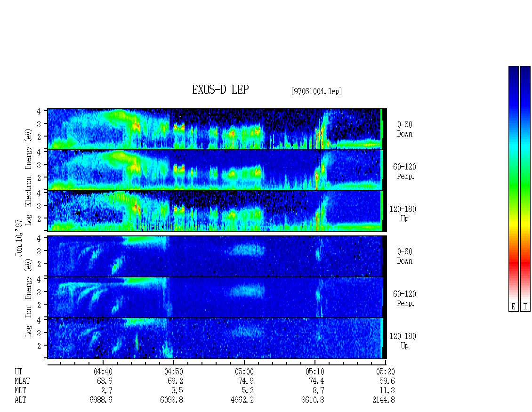532x412 pixels.
Task: Select MLAT value 74.4
Action: point(316,381)
